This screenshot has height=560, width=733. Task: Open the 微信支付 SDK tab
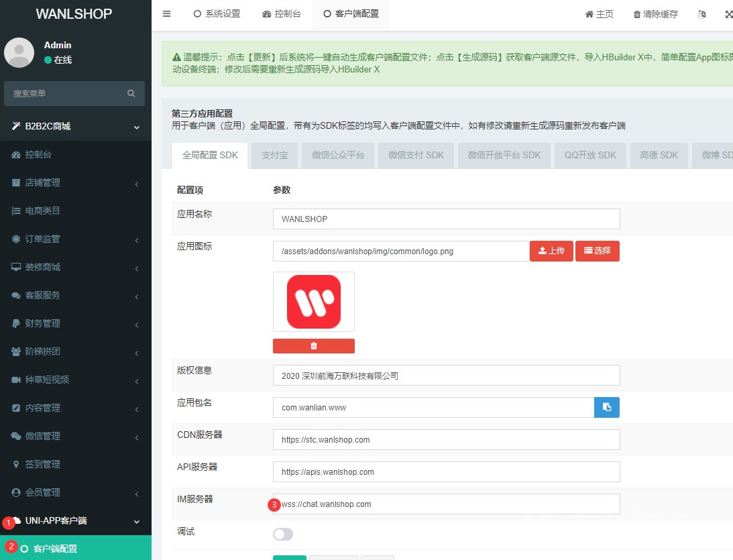pyautogui.click(x=416, y=155)
